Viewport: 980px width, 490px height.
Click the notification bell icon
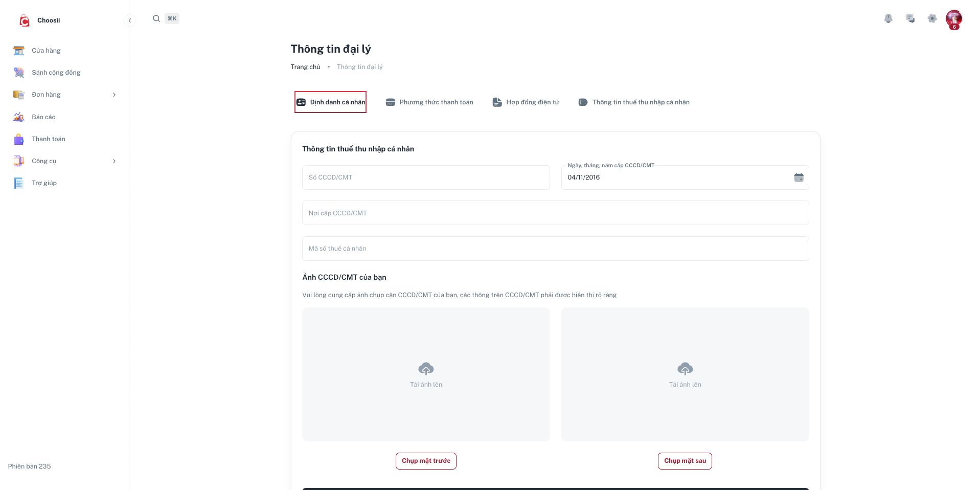click(888, 18)
